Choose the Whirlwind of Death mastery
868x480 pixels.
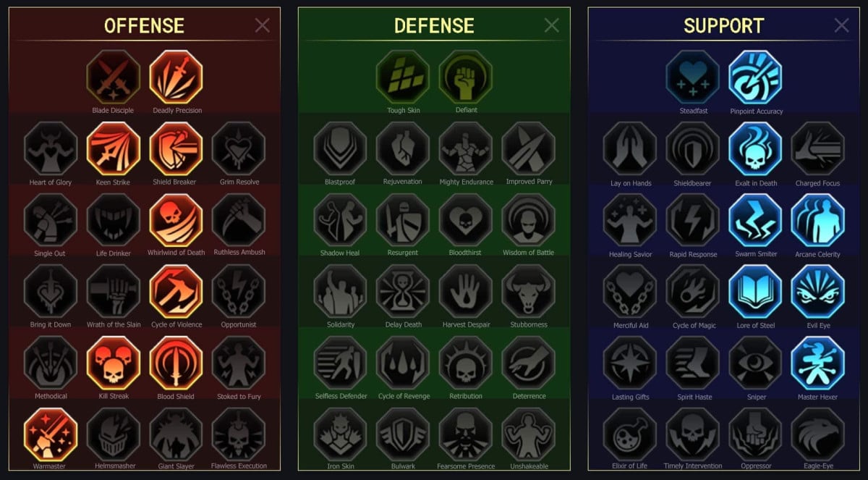[x=176, y=219]
